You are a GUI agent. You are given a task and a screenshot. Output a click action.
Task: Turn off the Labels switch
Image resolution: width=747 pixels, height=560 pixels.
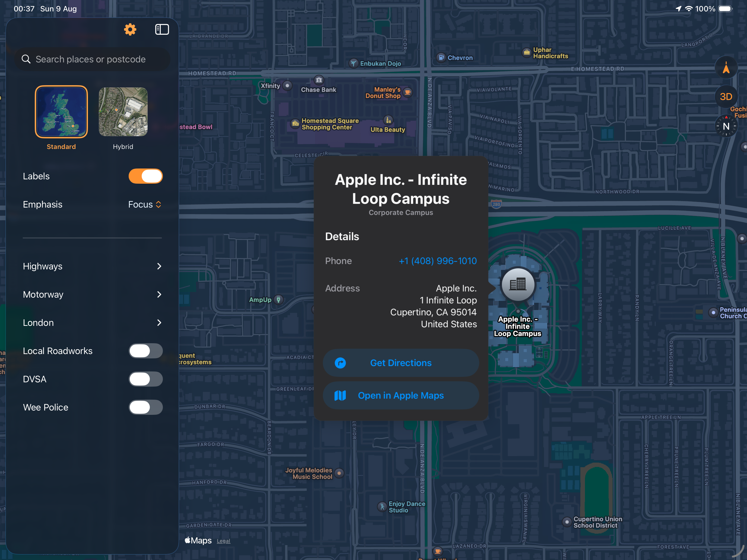[x=145, y=176]
